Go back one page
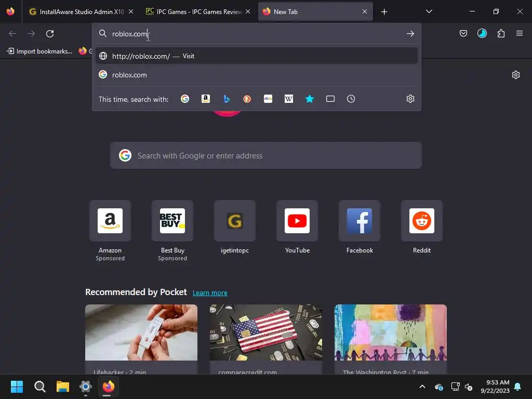532x399 pixels. click(x=12, y=34)
